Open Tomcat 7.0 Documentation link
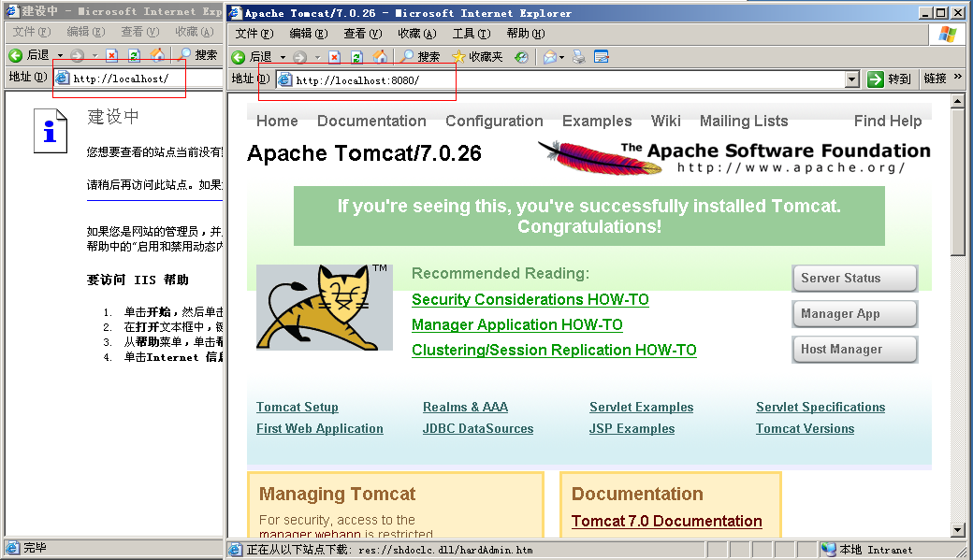Viewport: 973px width, 560px height. (666, 522)
